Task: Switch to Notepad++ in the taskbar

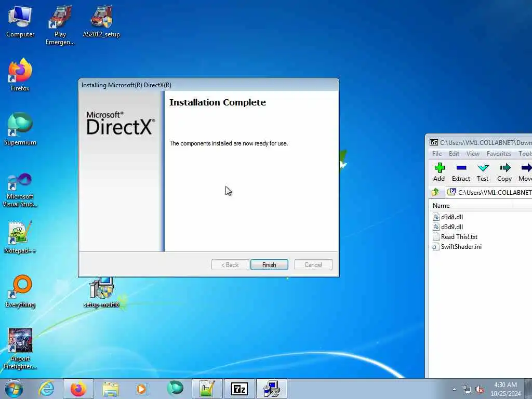Action: pos(207,389)
